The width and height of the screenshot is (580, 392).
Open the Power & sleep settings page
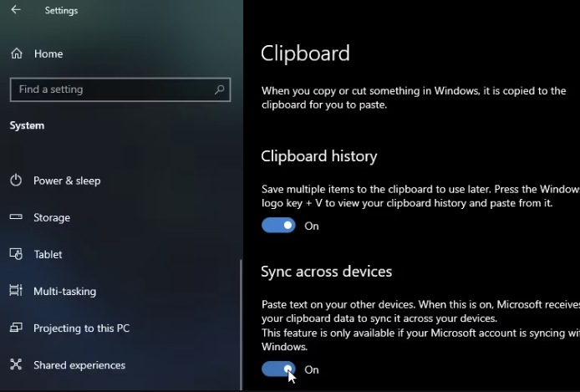pyautogui.click(x=67, y=181)
